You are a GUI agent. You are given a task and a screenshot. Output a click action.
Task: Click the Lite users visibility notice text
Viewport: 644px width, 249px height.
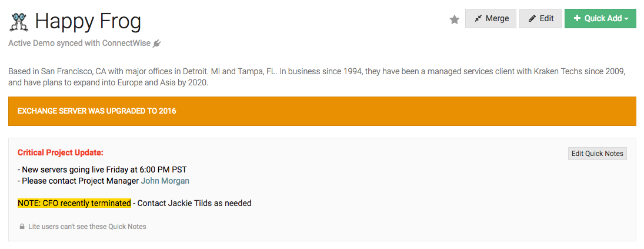tap(87, 227)
